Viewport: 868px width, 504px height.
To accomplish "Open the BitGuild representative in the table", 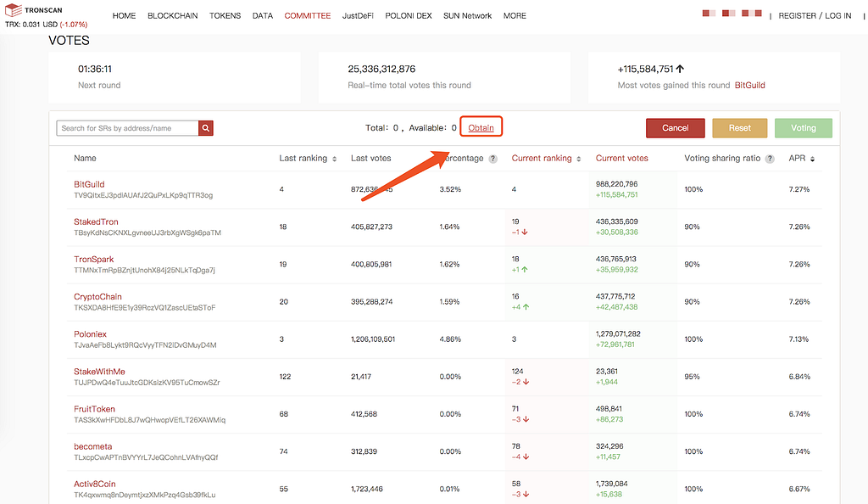I will [89, 184].
